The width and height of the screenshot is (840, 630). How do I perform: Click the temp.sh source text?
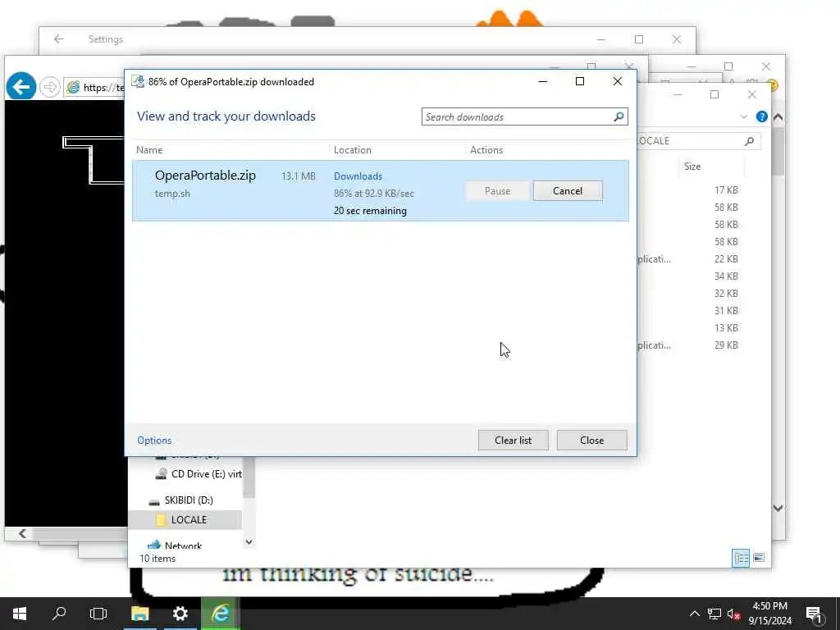coord(172,194)
